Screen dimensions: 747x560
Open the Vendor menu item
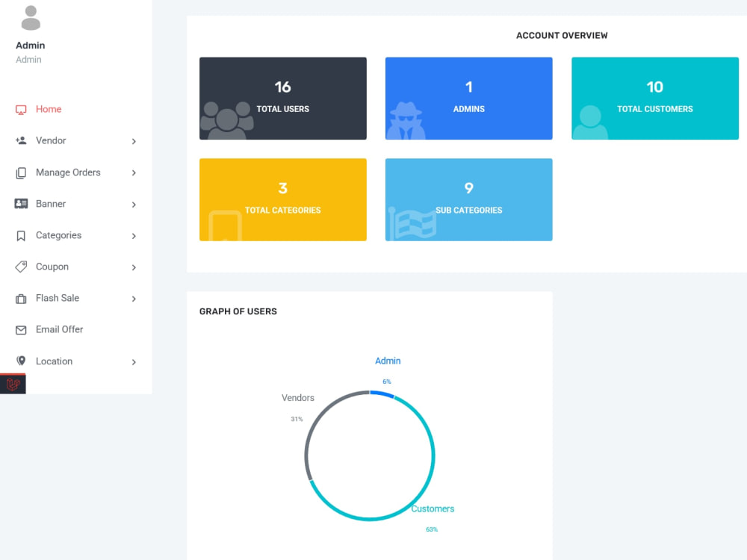[51, 140]
